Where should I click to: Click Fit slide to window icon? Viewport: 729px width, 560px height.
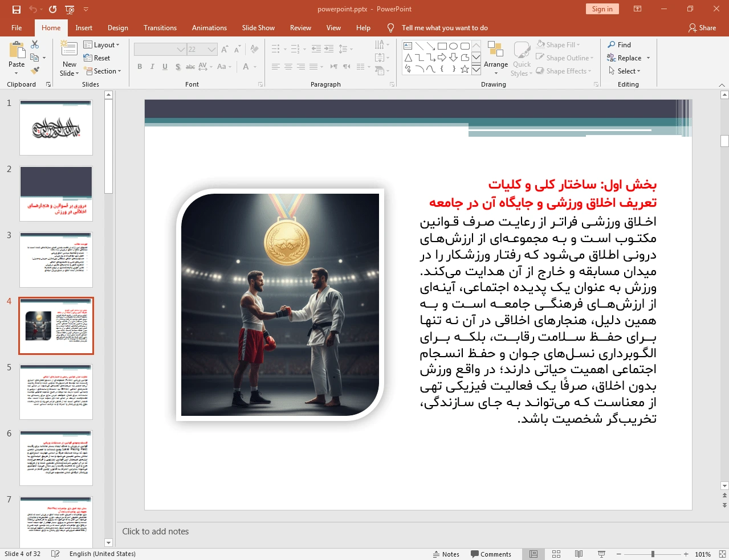722,554
